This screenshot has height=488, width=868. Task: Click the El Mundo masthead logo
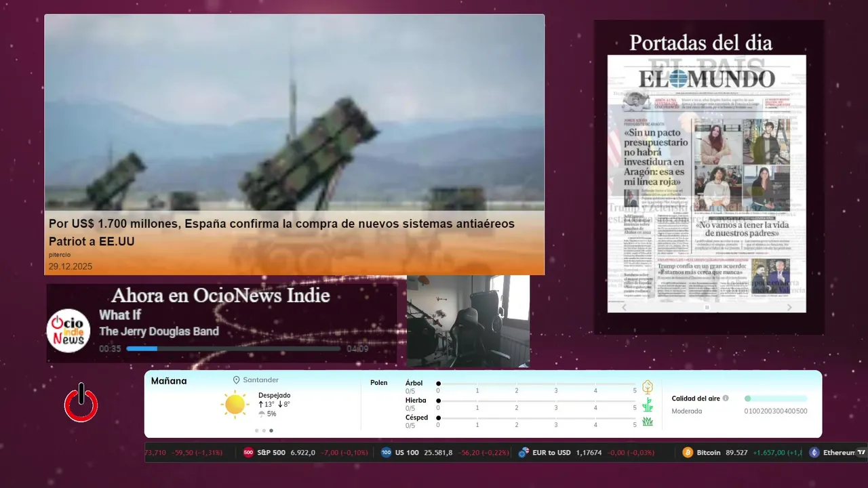(707, 78)
